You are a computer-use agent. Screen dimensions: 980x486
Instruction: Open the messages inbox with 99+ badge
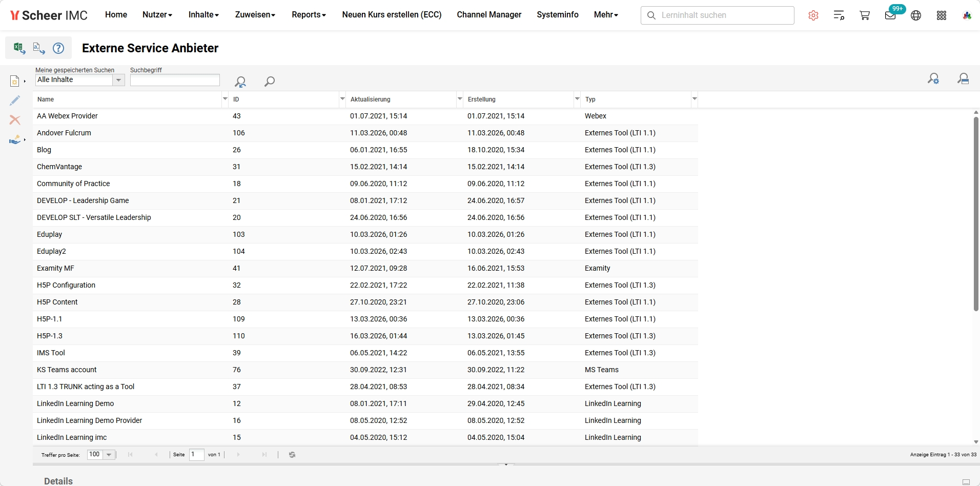click(x=891, y=15)
